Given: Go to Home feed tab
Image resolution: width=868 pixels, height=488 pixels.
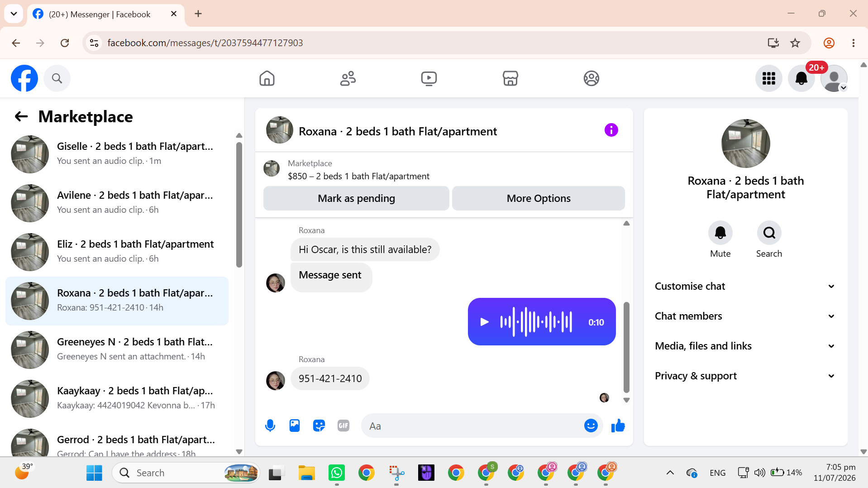Looking at the screenshot, I should [267, 78].
